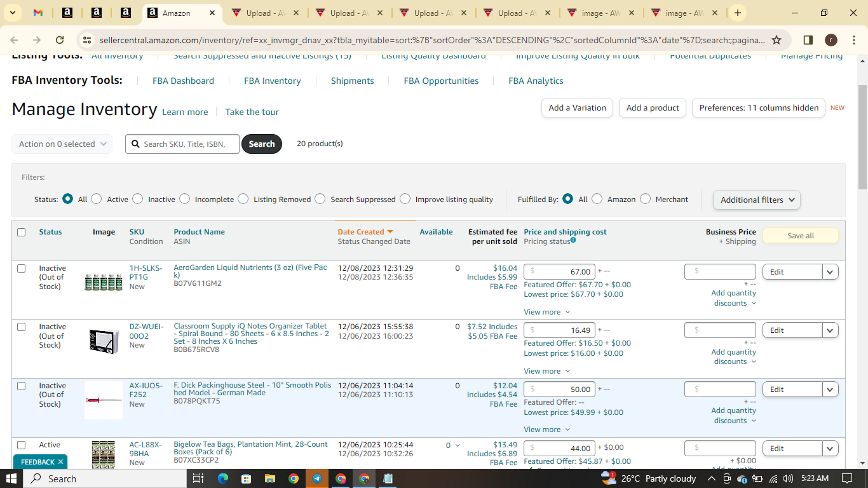Open a new browser tab
This screenshot has height=488, width=868.
[737, 13]
